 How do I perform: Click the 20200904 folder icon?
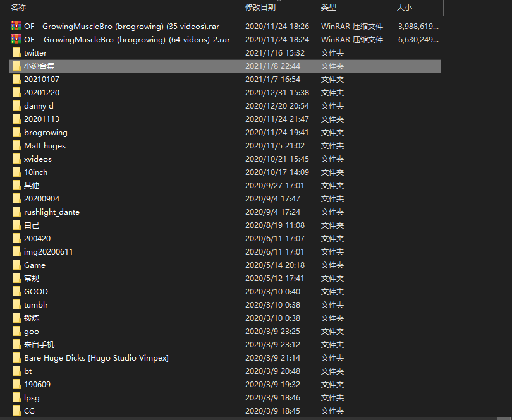(x=16, y=199)
